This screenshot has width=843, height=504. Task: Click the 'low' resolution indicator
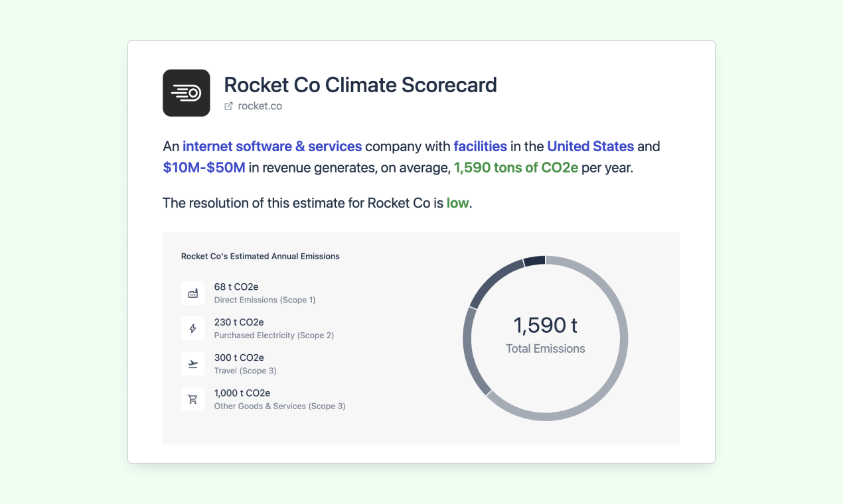pyautogui.click(x=457, y=203)
